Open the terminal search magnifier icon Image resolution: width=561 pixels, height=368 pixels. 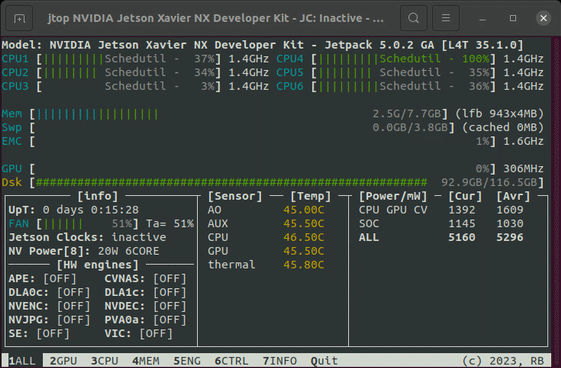click(x=414, y=18)
